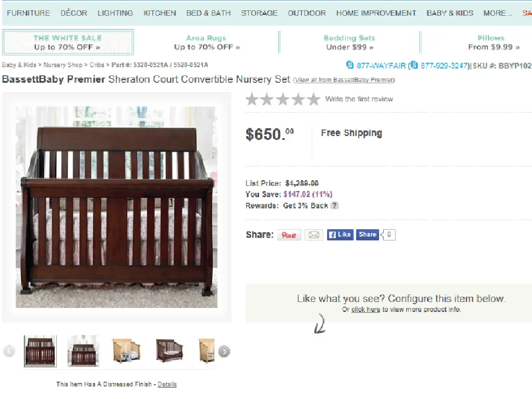Click the Facebook Share button

(x=367, y=234)
